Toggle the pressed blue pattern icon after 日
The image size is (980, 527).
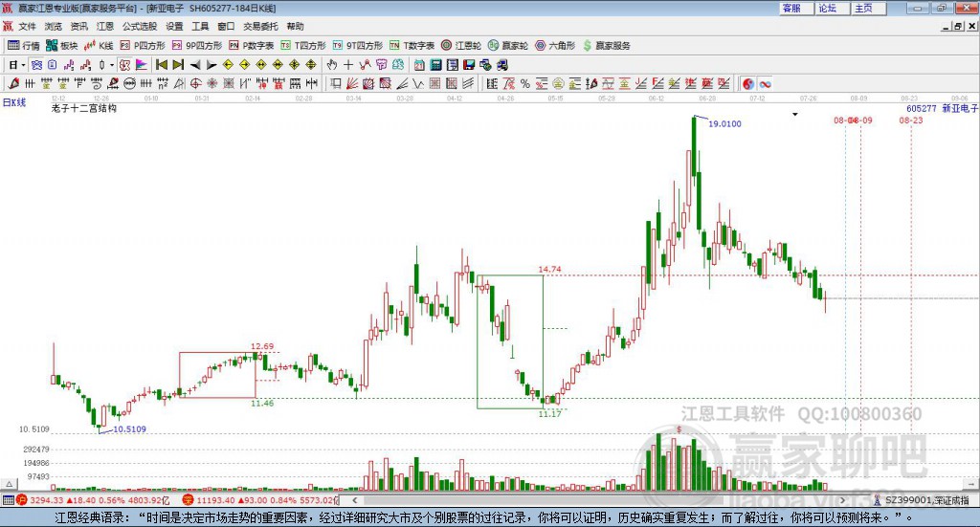[x=36, y=65]
